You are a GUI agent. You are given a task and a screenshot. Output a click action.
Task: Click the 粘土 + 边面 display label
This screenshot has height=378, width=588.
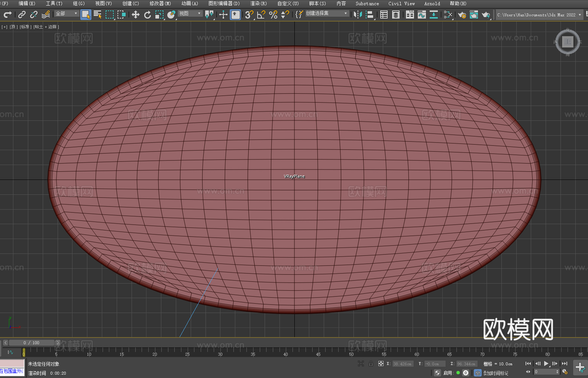[46, 27]
